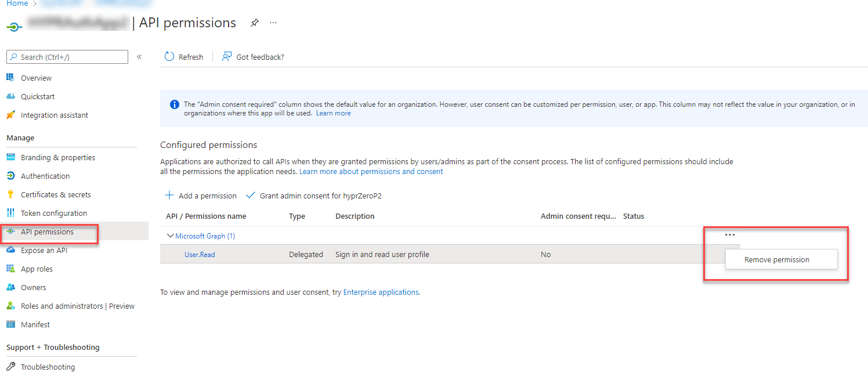Viewport: 868px width, 376px height.
Task: Open App roles text in sidebar
Action: (x=37, y=269)
